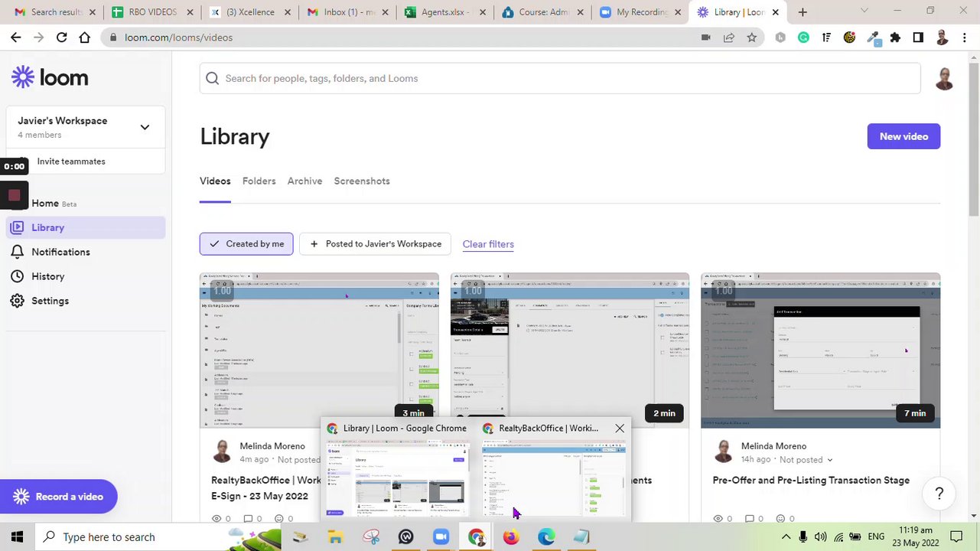This screenshot has width=980, height=551.
Task: Toggle the Created by me filter
Action: (246, 244)
